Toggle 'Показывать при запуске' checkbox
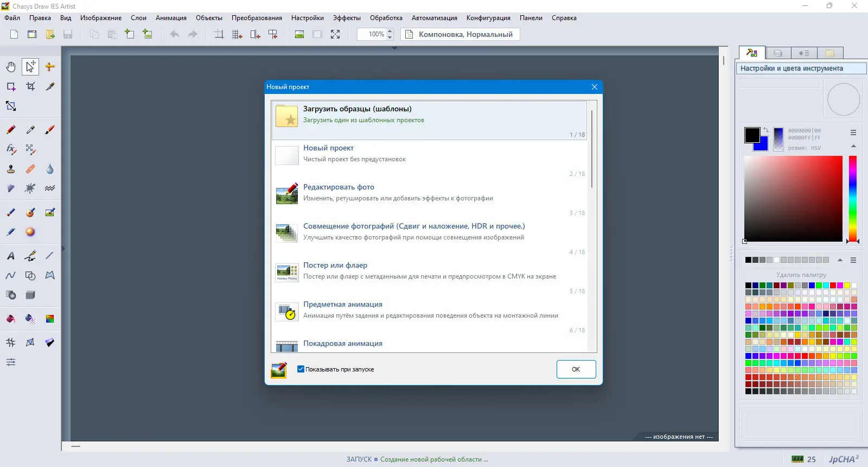Viewport: 868px width, 467px height. (x=301, y=369)
